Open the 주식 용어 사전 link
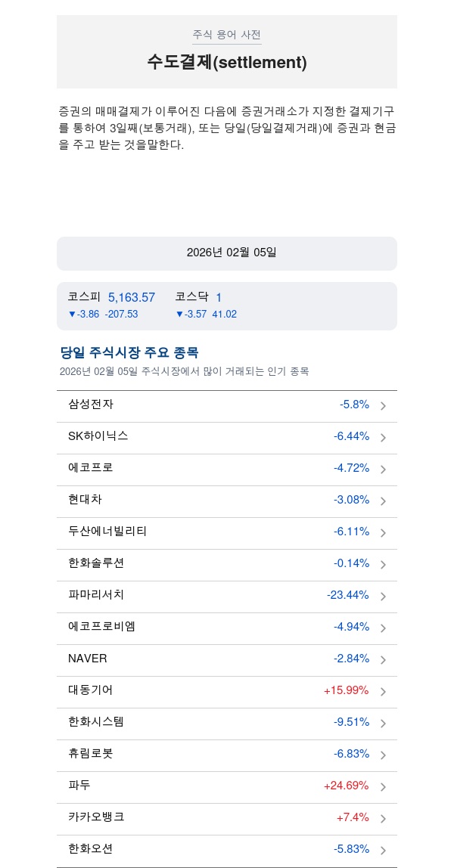This screenshot has width=454, height=868. pos(227,35)
